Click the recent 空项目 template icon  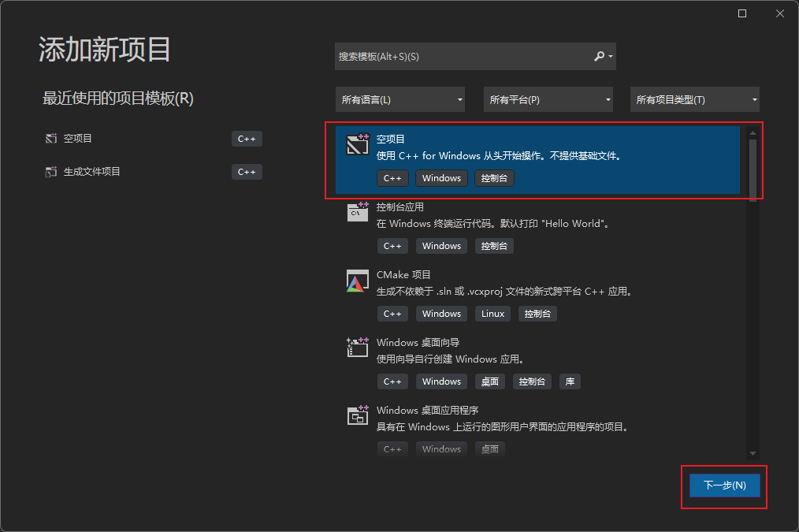(x=51, y=139)
